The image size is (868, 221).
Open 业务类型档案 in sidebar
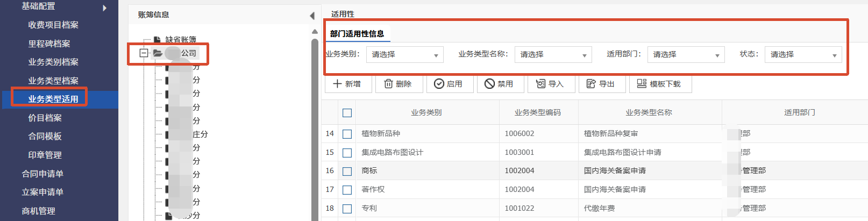click(53, 81)
